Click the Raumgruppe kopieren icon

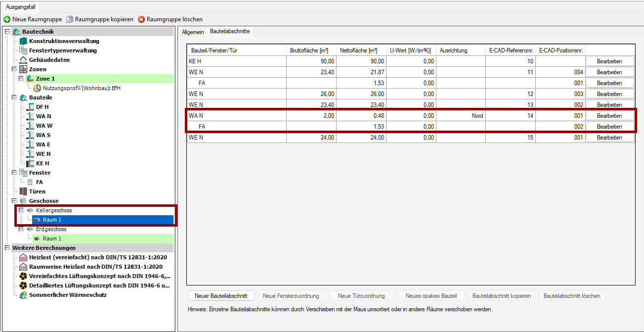click(70, 19)
